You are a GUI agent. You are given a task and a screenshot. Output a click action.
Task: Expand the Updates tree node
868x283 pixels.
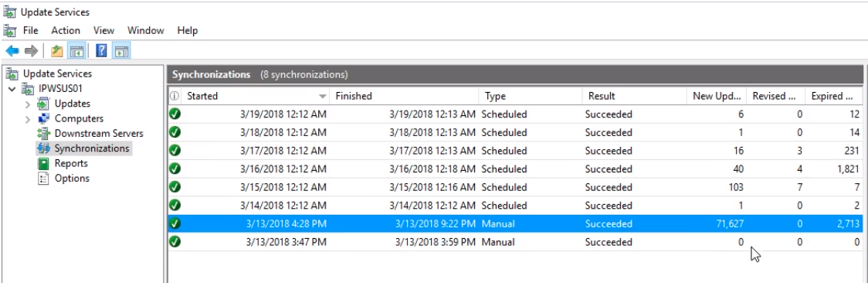pos(28,104)
